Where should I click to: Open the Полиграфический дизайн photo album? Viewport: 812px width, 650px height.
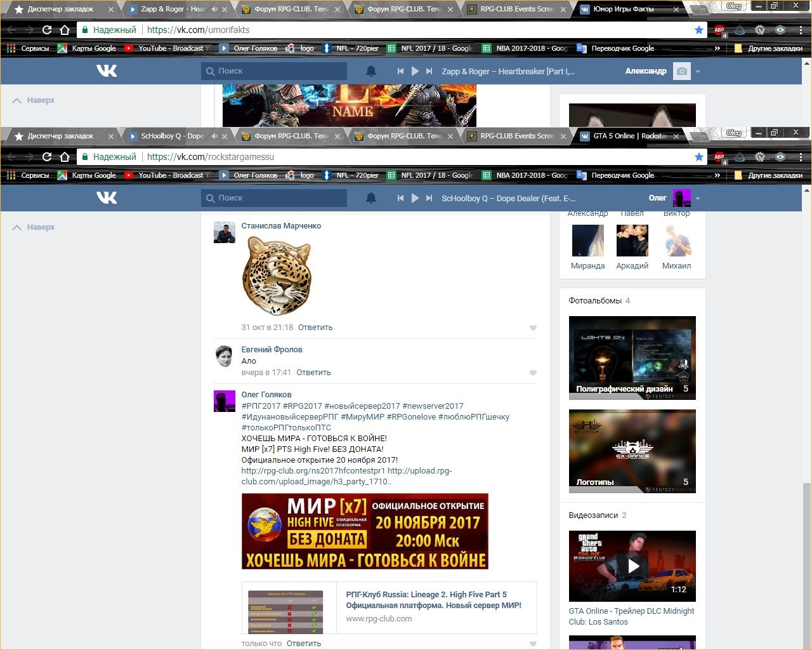(632, 358)
